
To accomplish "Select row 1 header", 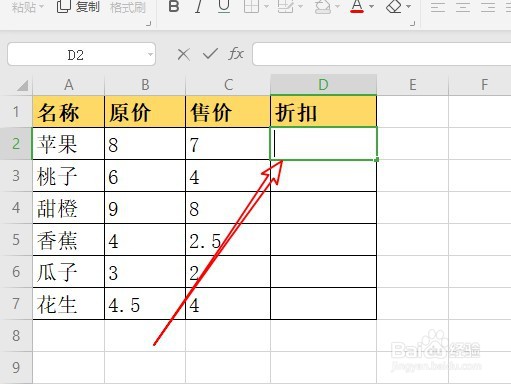I will click(16, 112).
